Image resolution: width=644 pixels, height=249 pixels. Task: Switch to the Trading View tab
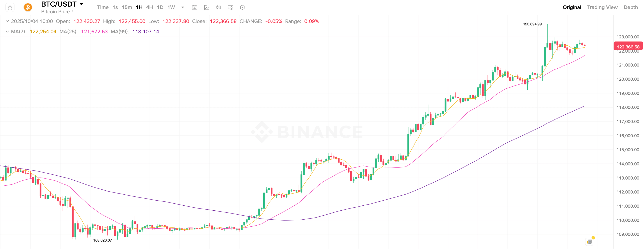[602, 7]
